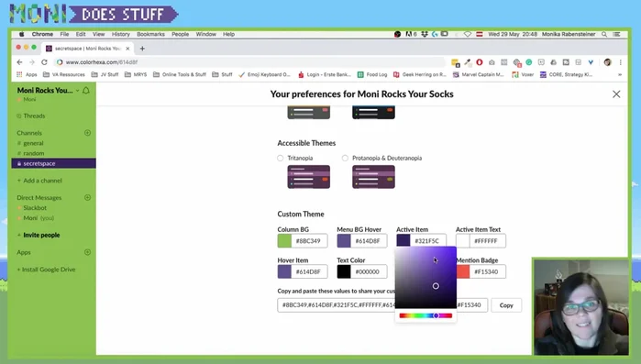Open the File menu
This screenshot has width=641, height=364.
click(64, 34)
